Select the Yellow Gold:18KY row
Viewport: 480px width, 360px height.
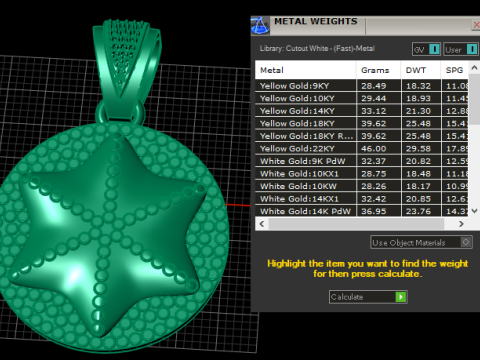[362, 123]
